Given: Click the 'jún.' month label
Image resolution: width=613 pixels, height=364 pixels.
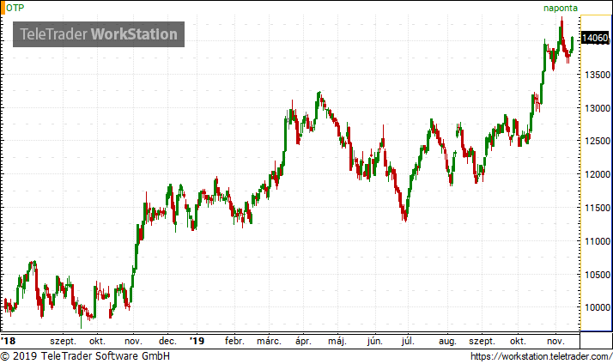Looking at the screenshot, I should (x=375, y=342).
